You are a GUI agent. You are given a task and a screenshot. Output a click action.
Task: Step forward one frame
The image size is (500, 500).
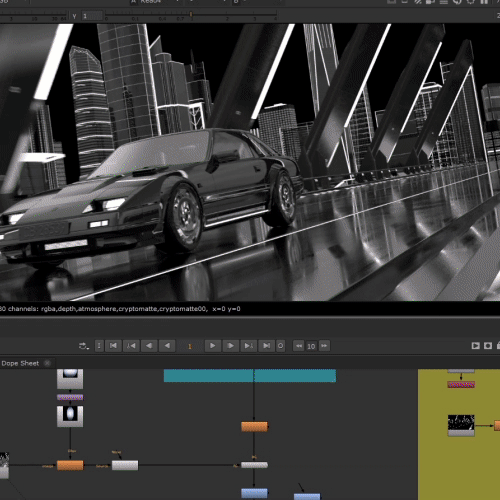click(230, 346)
